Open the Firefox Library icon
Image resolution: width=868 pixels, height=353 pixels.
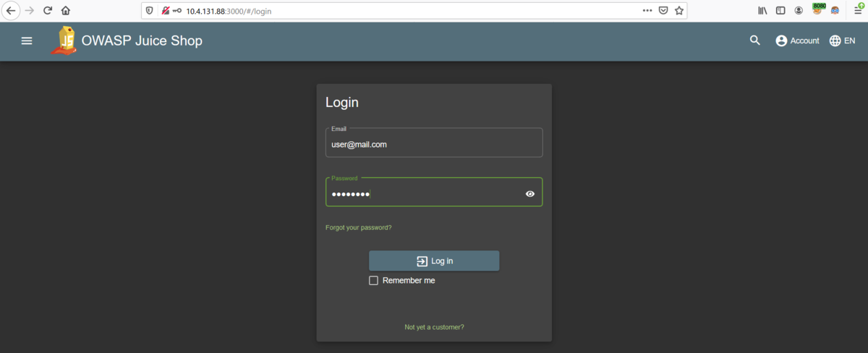tap(762, 11)
